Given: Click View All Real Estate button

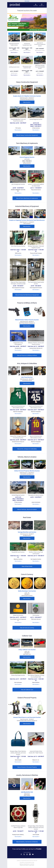Looking at the screenshot, I should click(27, 566).
